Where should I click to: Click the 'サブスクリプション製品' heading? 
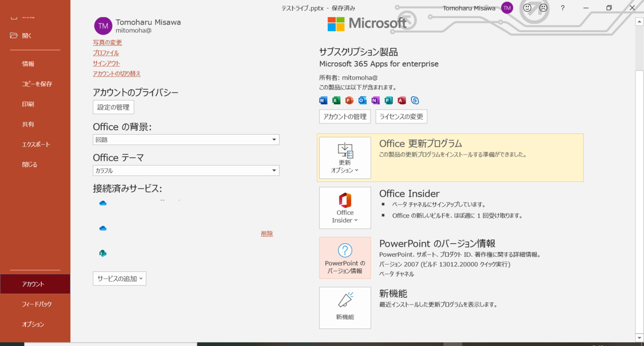[358, 52]
